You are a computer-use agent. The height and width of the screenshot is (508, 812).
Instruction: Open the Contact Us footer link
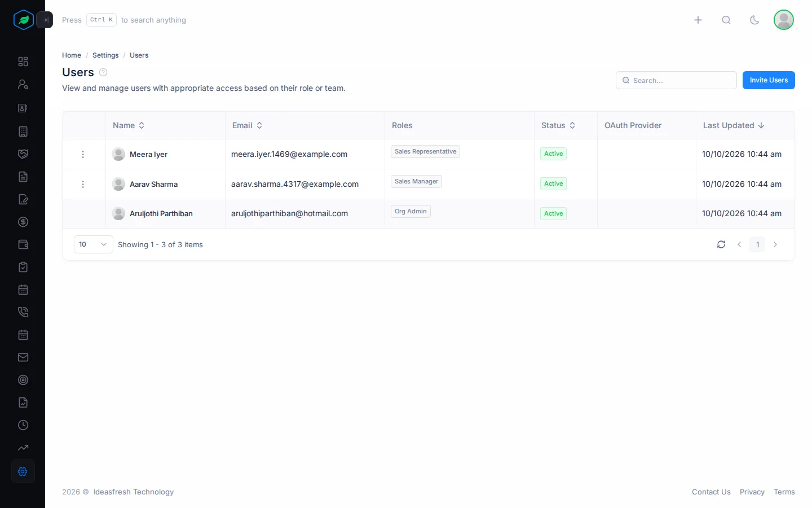711,492
